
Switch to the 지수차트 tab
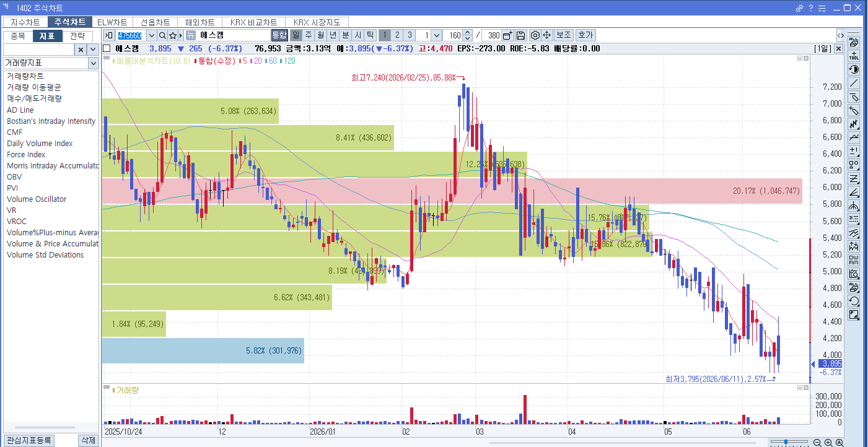[x=25, y=22]
